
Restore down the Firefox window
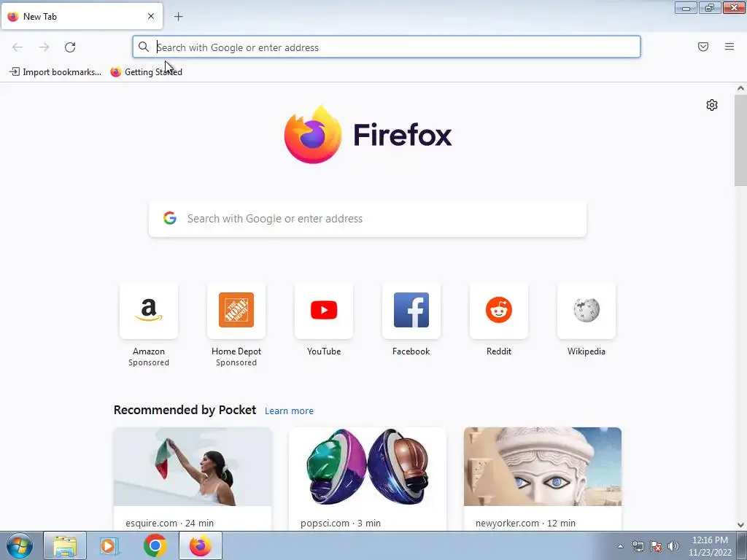tap(710, 7)
